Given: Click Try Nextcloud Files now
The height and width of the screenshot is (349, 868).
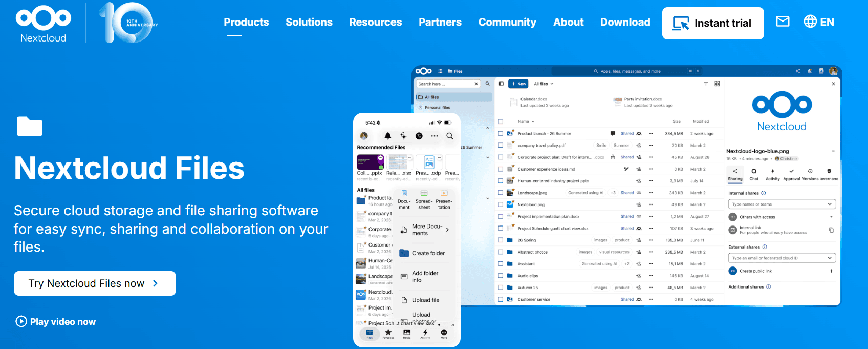Looking at the screenshot, I should pos(95,283).
